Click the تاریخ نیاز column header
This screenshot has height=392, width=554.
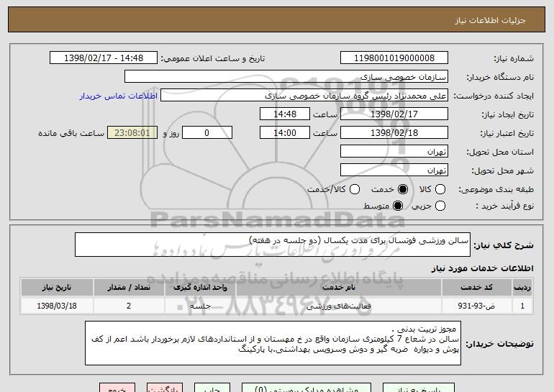[x=57, y=288]
